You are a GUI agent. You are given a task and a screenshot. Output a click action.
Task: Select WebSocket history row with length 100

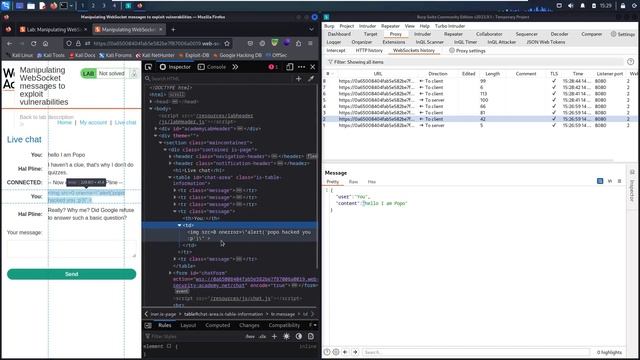476,100
